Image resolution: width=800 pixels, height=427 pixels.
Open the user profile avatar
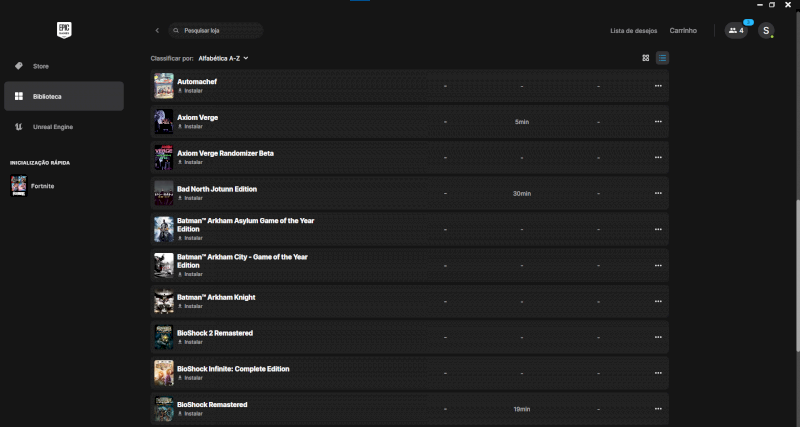[766, 31]
